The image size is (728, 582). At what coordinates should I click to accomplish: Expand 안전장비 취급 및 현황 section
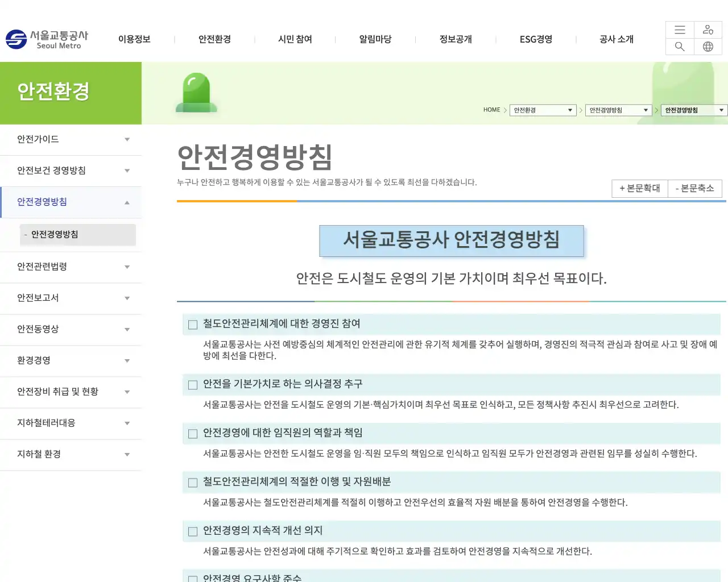tap(71, 392)
